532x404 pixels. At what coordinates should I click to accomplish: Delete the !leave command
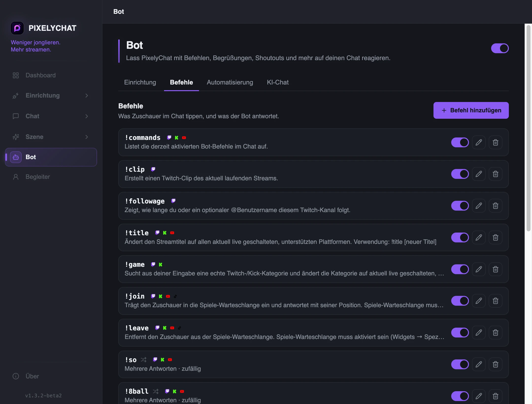click(x=495, y=333)
